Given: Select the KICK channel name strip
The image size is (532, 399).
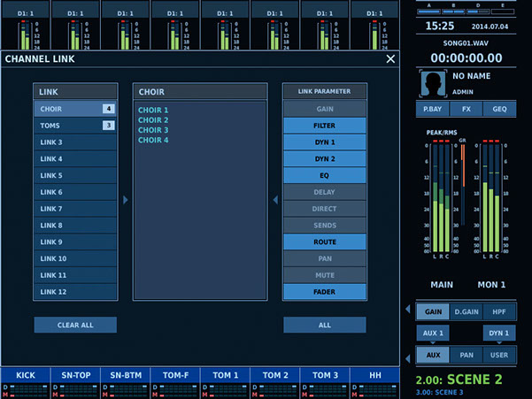Looking at the screenshot, I should [26, 376].
